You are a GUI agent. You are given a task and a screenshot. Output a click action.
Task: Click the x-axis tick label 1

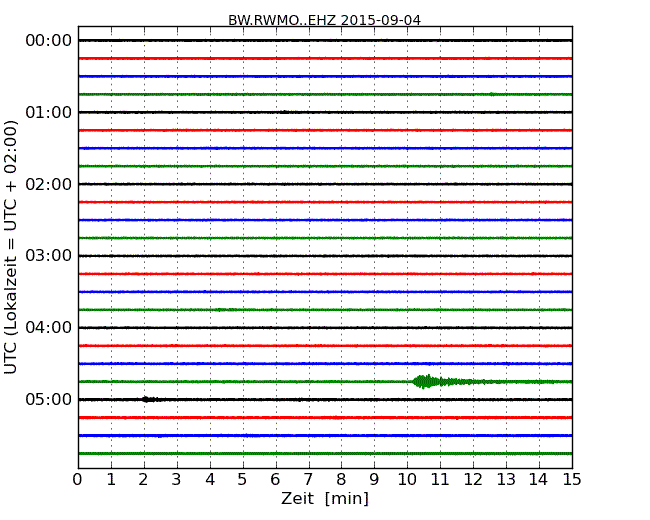click(x=111, y=480)
